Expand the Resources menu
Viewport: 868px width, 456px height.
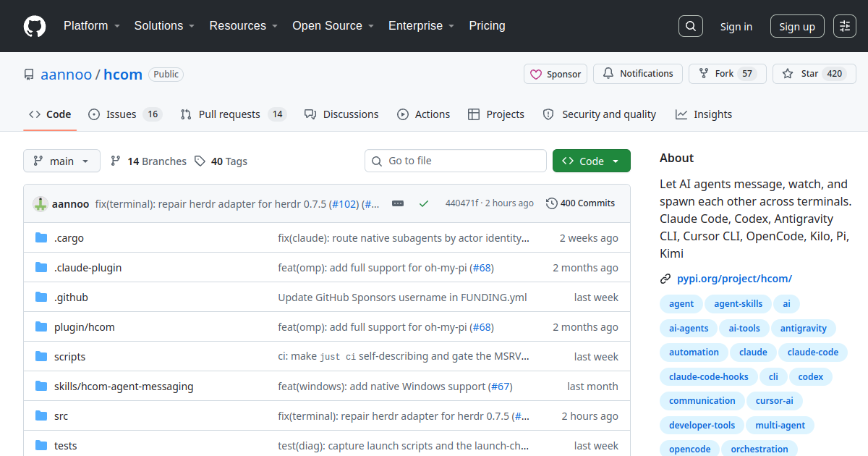click(243, 26)
